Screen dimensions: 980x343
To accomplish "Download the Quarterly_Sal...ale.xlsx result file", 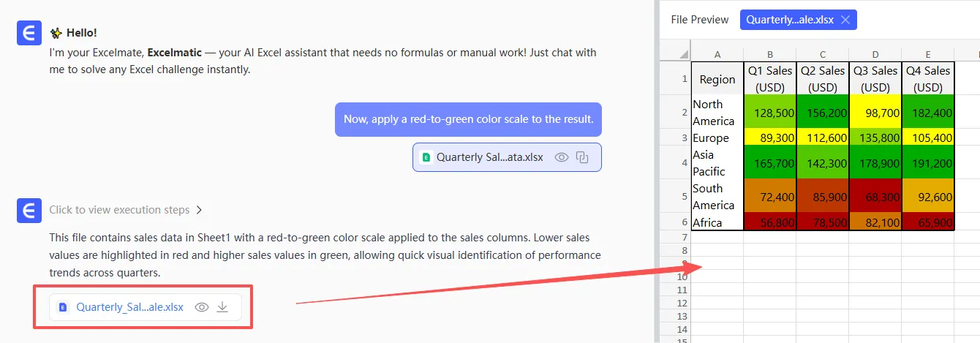I will click(x=223, y=307).
